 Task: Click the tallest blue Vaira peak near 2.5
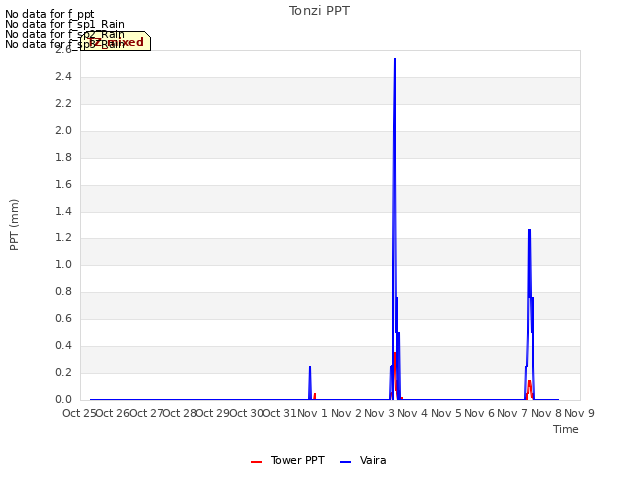point(395,59)
